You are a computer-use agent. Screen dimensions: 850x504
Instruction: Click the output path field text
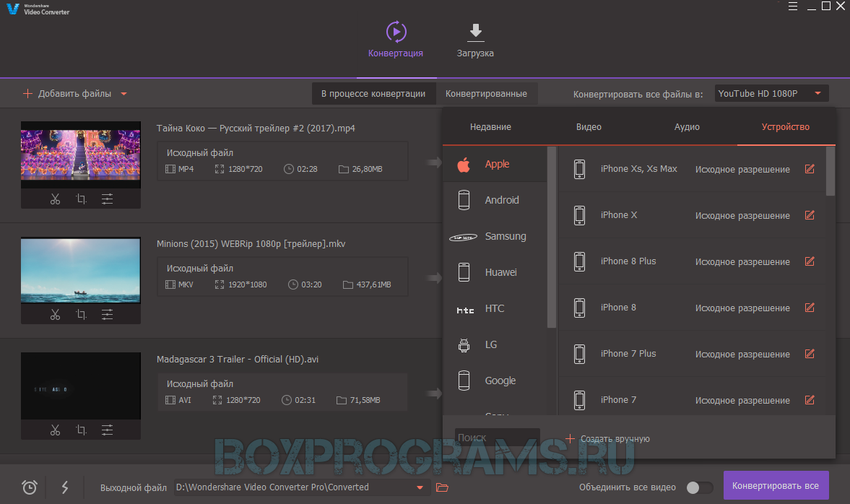pyautogui.click(x=272, y=487)
